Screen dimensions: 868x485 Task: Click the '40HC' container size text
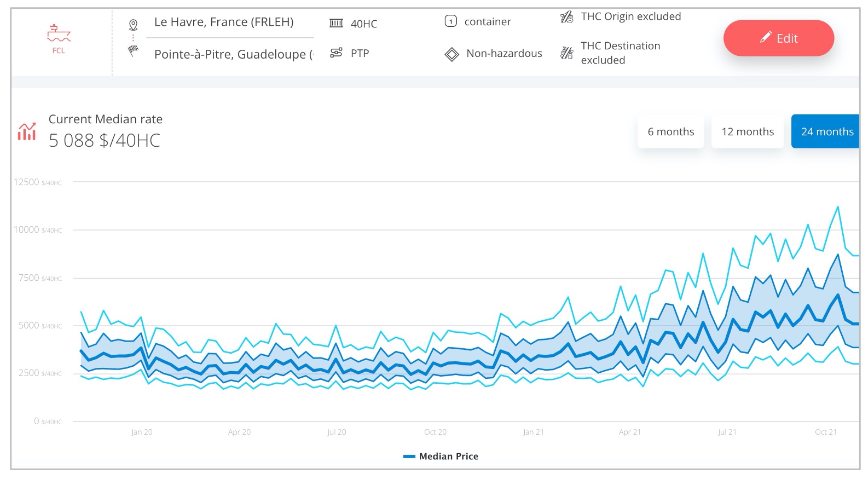pyautogui.click(x=364, y=24)
